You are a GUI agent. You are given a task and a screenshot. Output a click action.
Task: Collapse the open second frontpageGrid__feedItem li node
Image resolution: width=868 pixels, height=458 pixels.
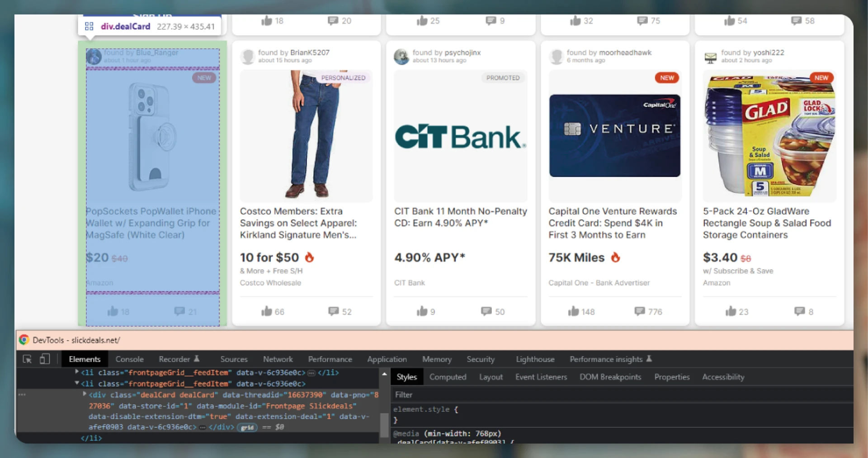coord(77,383)
